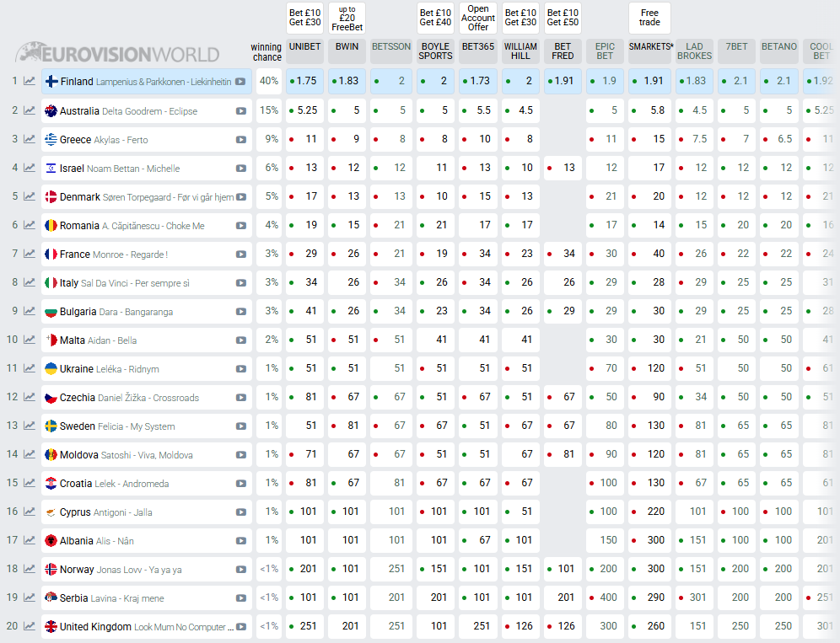Image resolution: width=840 pixels, height=643 pixels.
Task: Open the trend graph icon for Finland
Action: click(30, 82)
